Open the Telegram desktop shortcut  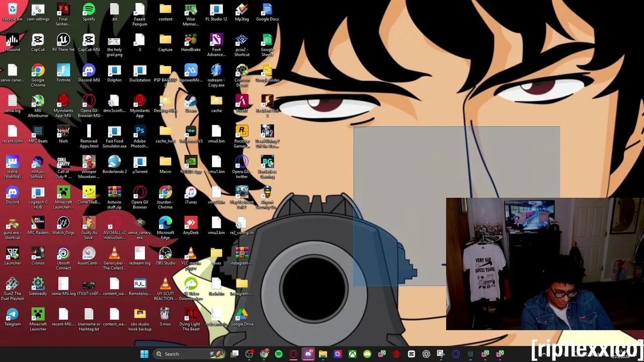click(12, 317)
